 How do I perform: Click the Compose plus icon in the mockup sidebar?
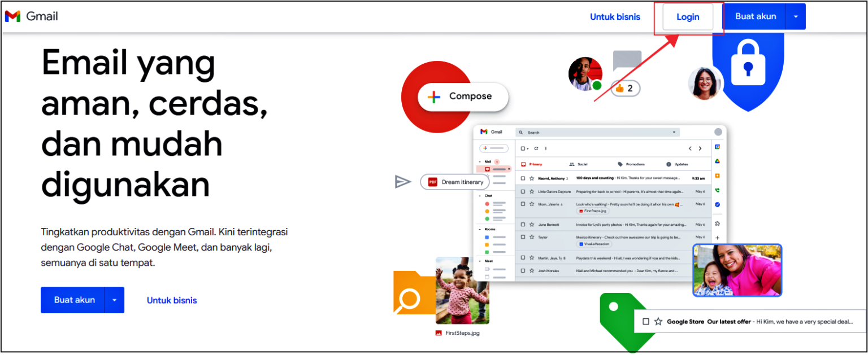(x=485, y=148)
